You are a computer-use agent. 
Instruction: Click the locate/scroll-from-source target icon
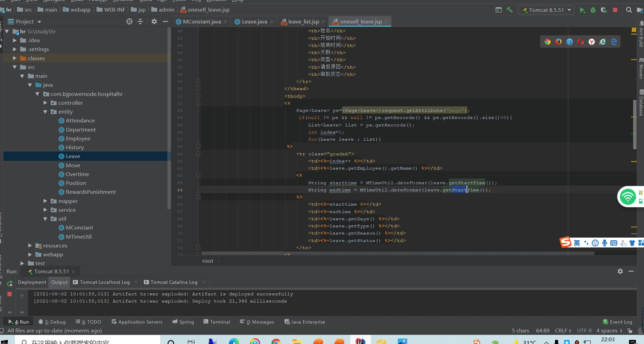[x=129, y=21]
